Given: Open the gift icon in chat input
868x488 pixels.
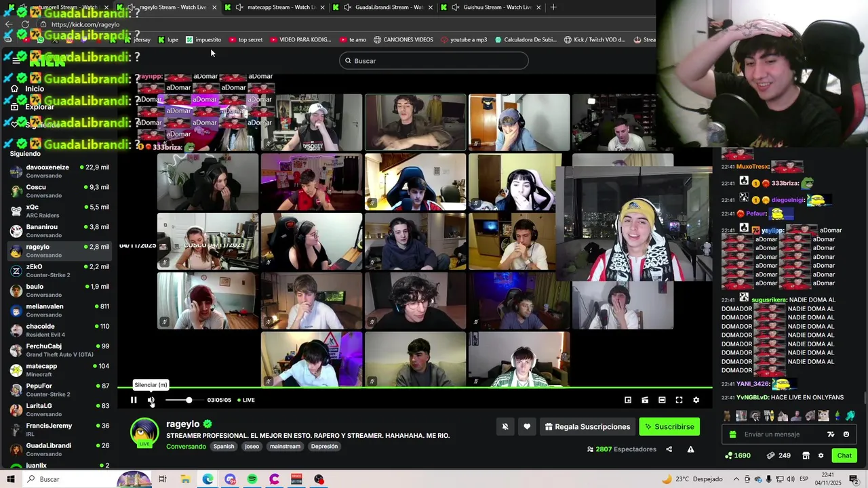Looking at the screenshot, I should tap(732, 434).
